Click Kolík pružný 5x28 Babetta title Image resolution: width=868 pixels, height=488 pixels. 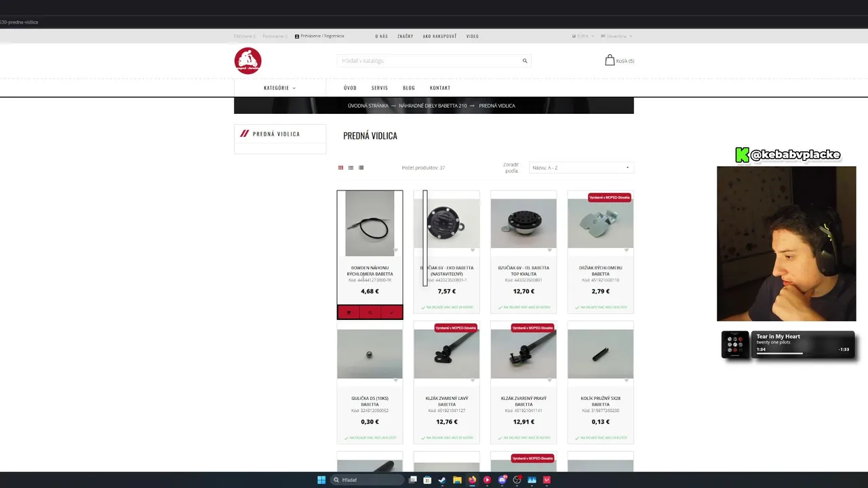click(x=600, y=401)
